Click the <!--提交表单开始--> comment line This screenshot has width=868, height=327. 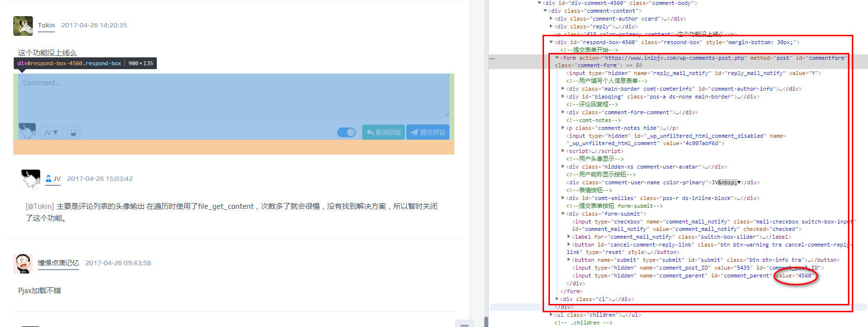[x=590, y=50]
